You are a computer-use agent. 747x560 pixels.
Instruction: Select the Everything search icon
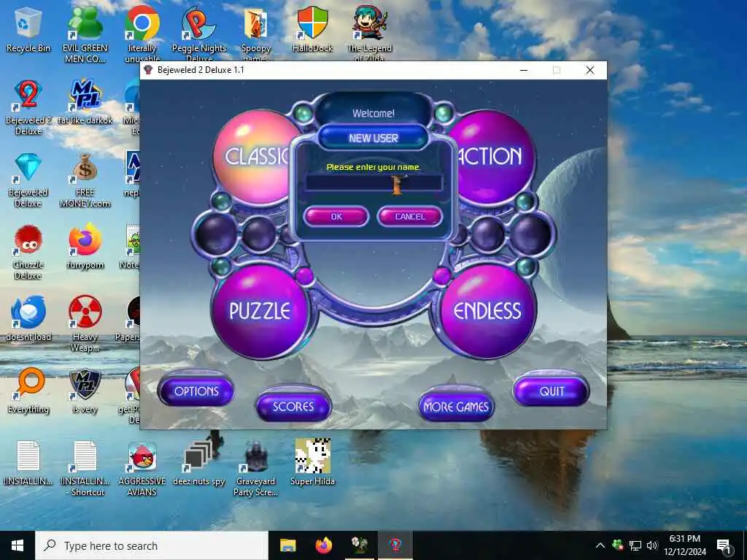click(28, 392)
